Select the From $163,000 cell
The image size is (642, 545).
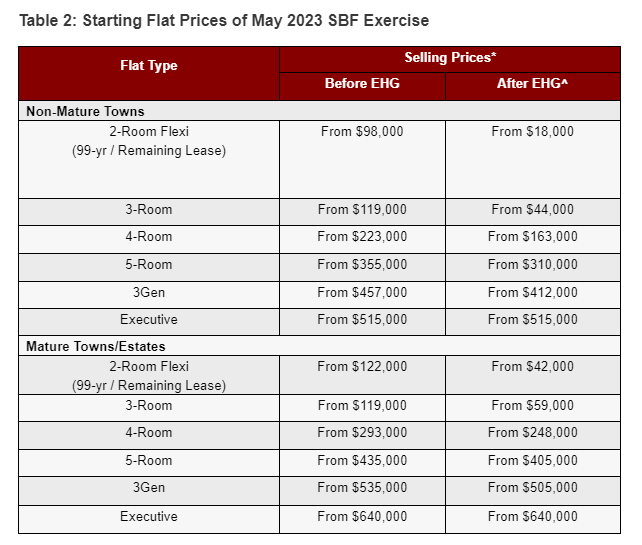pos(533,239)
